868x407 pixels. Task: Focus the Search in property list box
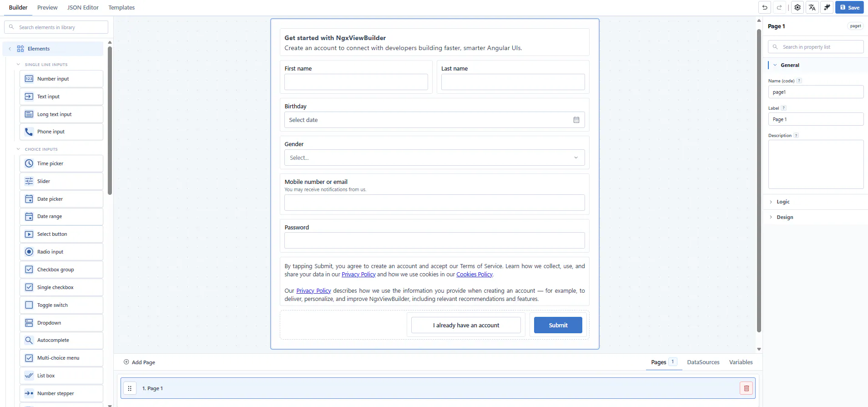point(816,47)
